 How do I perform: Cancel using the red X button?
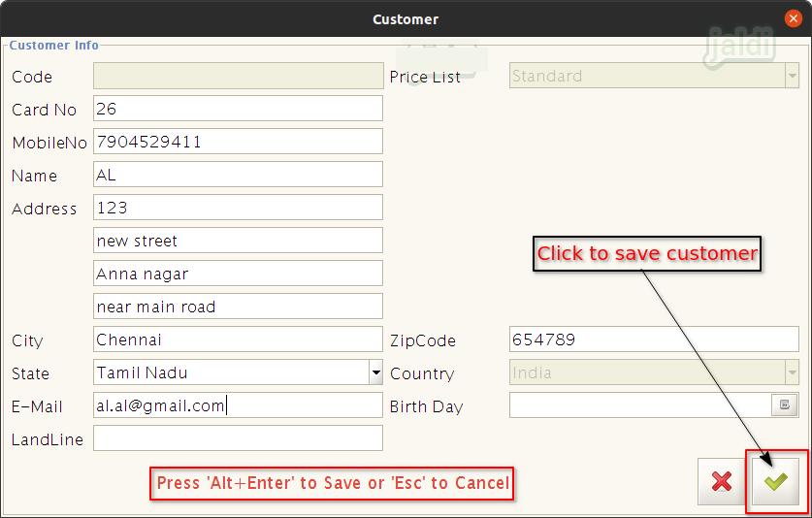pyautogui.click(x=721, y=482)
